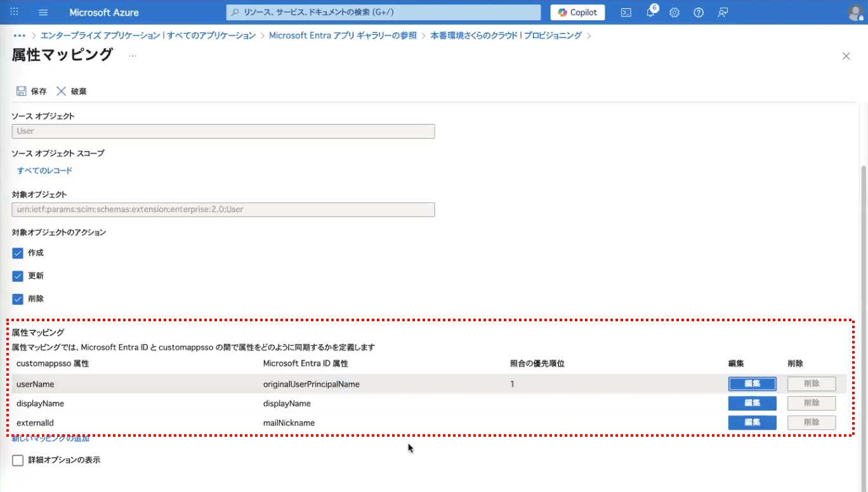The width and height of the screenshot is (868, 492).
Task: Go to Microsoft Entra アプリ ギャラリーの参照 breadcrumb
Action: (343, 36)
